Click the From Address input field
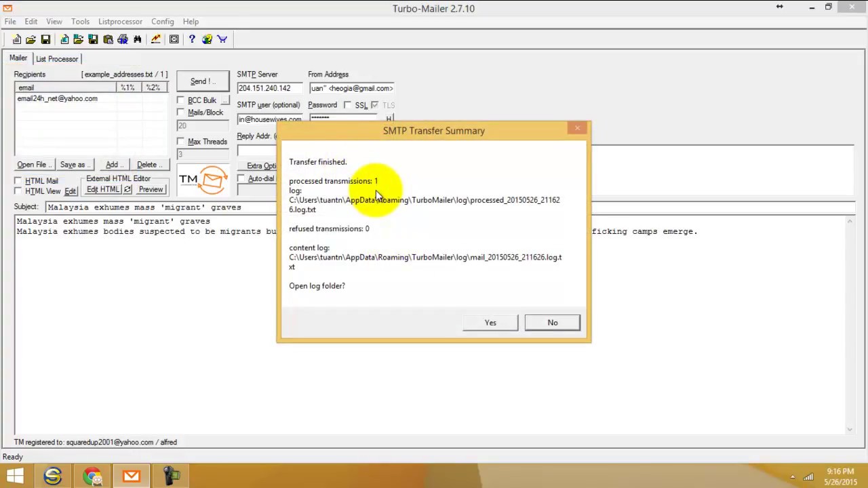Viewport: 868px width, 488px height. (351, 88)
